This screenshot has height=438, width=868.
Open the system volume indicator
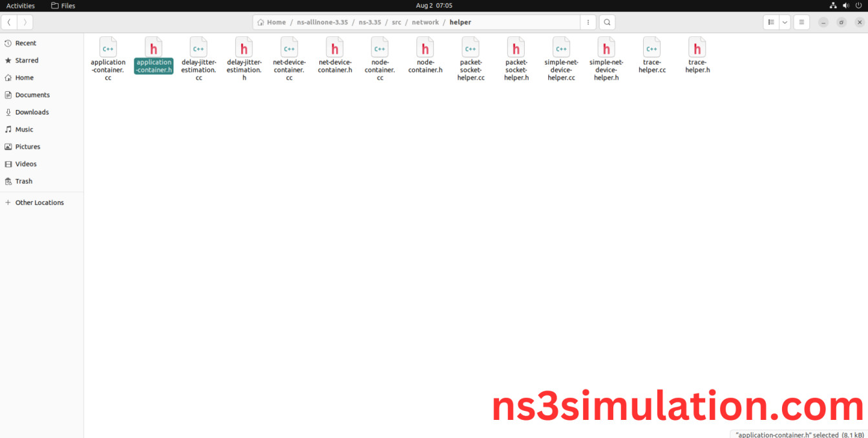tap(846, 5)
